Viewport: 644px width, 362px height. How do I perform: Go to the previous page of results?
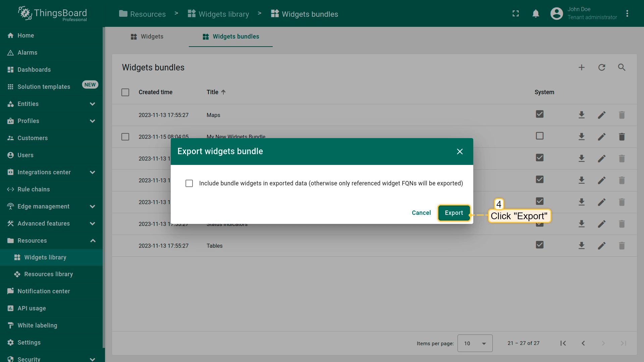point(583,343)
